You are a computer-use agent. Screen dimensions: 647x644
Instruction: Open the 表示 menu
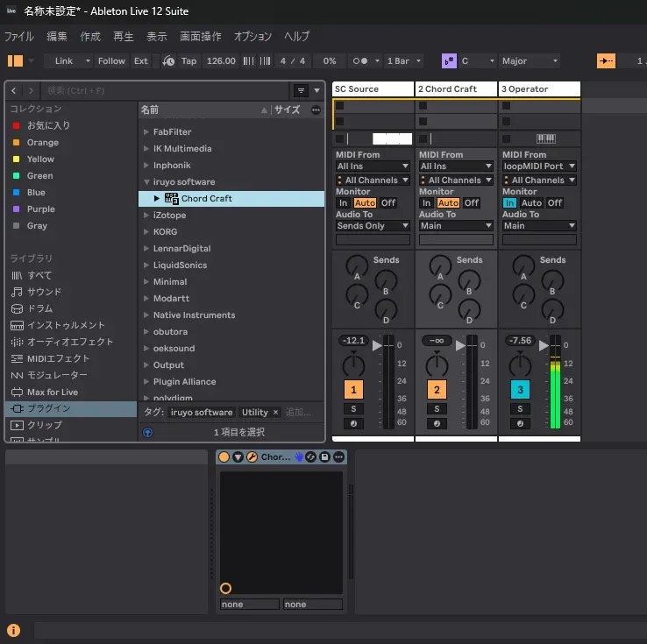point(157,36)
